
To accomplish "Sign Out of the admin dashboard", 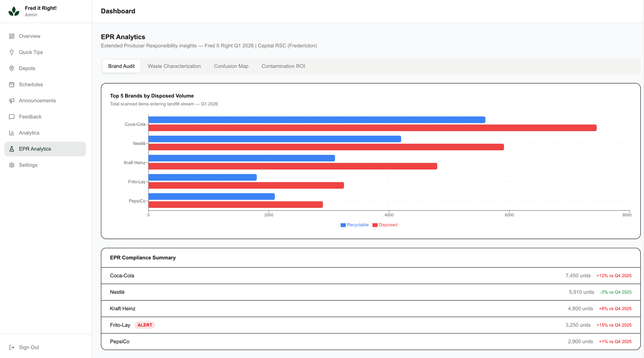I will [45, 348].
